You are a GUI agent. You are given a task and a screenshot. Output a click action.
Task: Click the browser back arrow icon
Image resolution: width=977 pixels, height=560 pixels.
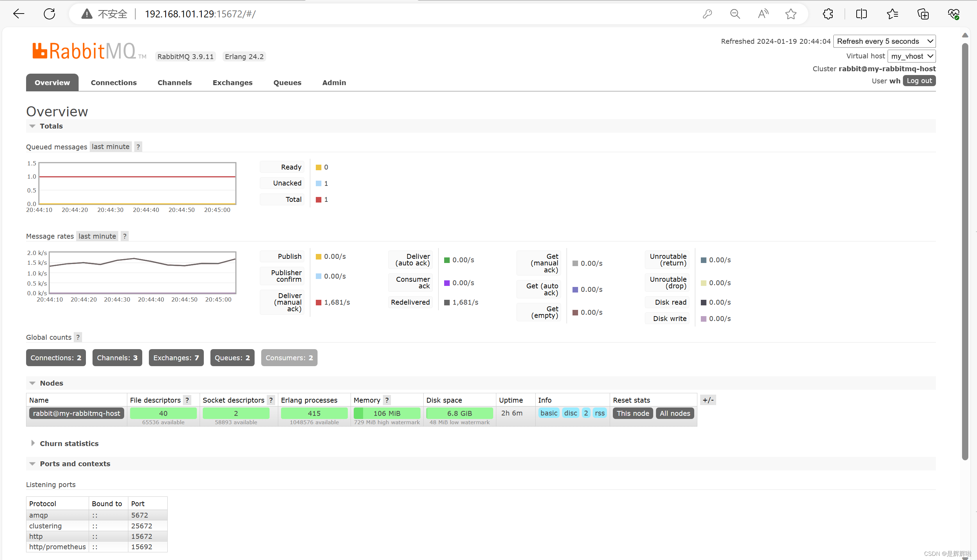coord(18,14)
